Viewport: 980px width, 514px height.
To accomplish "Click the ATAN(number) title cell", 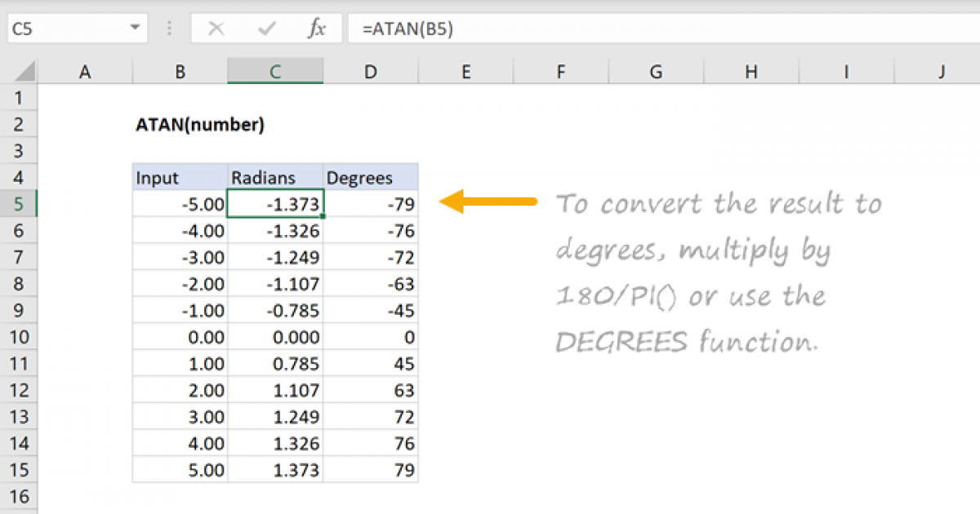I will click(x=180, y=125).
